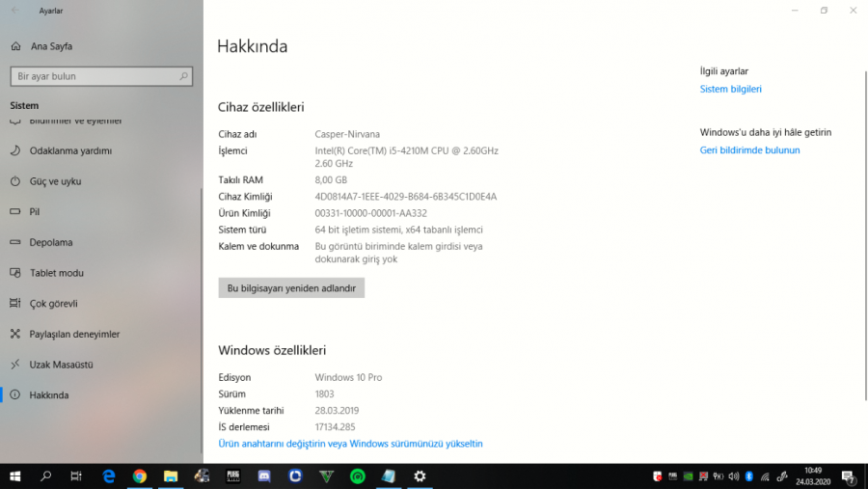
Task: Click the tablet icon beside Tablet modu
Action: [x=15, y=273]
